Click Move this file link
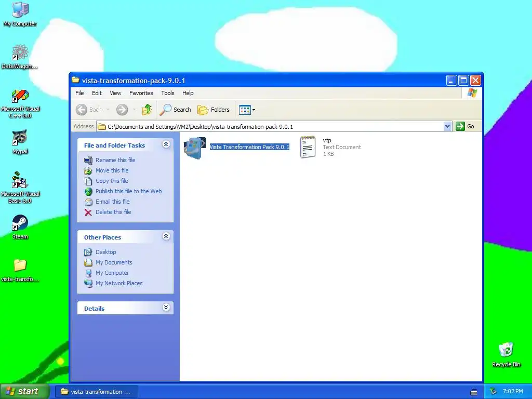 tap(112, 170)
